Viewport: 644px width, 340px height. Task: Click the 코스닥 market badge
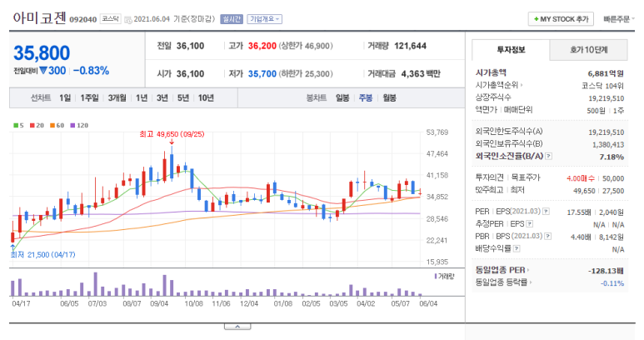pyautogui.click(x=111, y=19)
